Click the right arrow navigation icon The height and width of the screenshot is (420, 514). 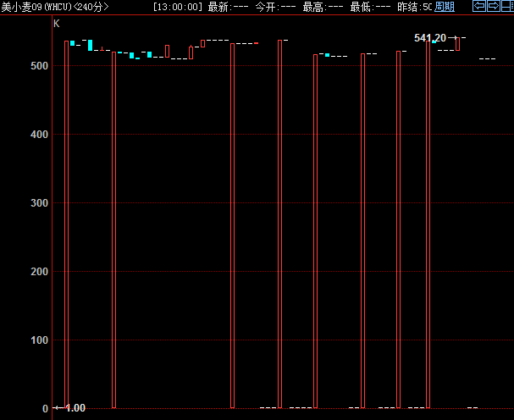(x=493, y=6)
